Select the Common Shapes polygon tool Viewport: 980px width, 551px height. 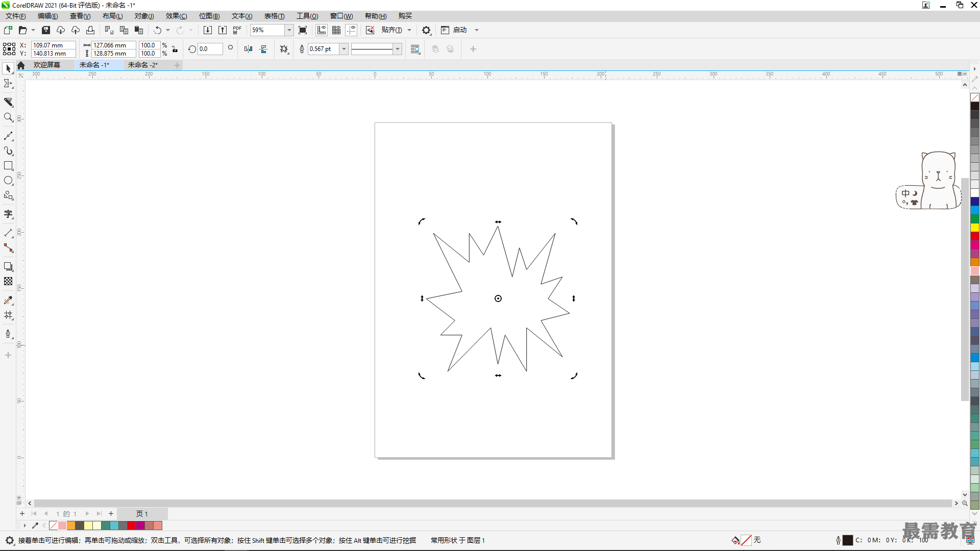point(8,195)
